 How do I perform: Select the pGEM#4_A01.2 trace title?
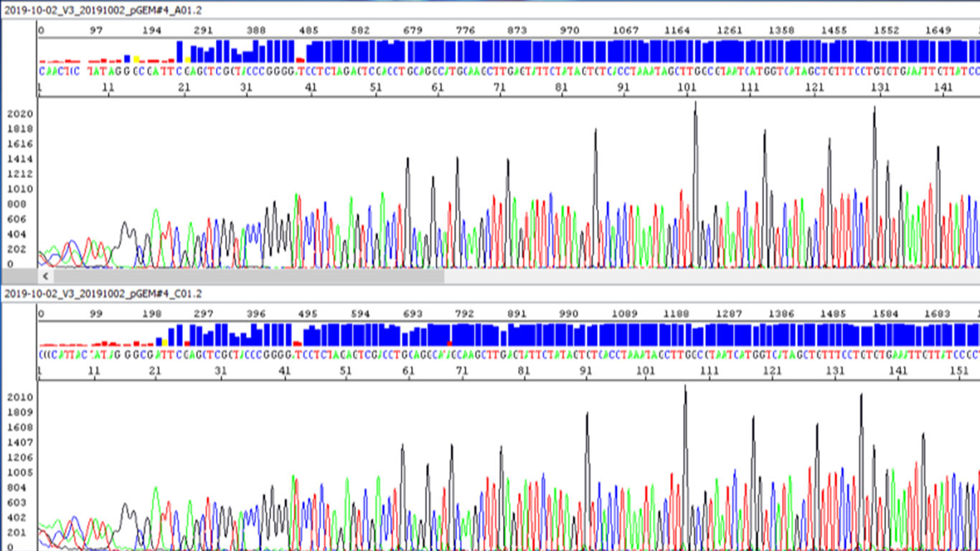pos(103,10)
